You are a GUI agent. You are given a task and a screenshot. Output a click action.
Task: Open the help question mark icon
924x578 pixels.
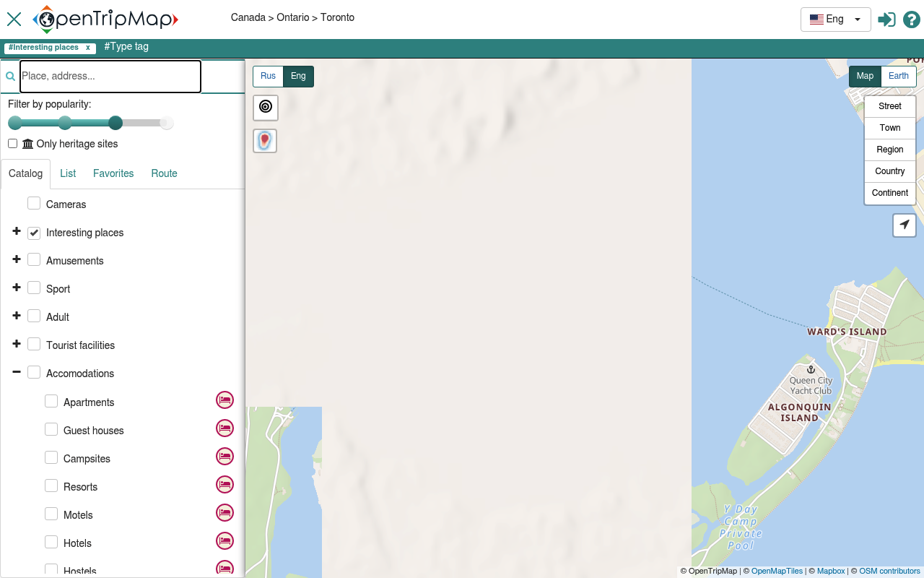(x=911, y=20)
